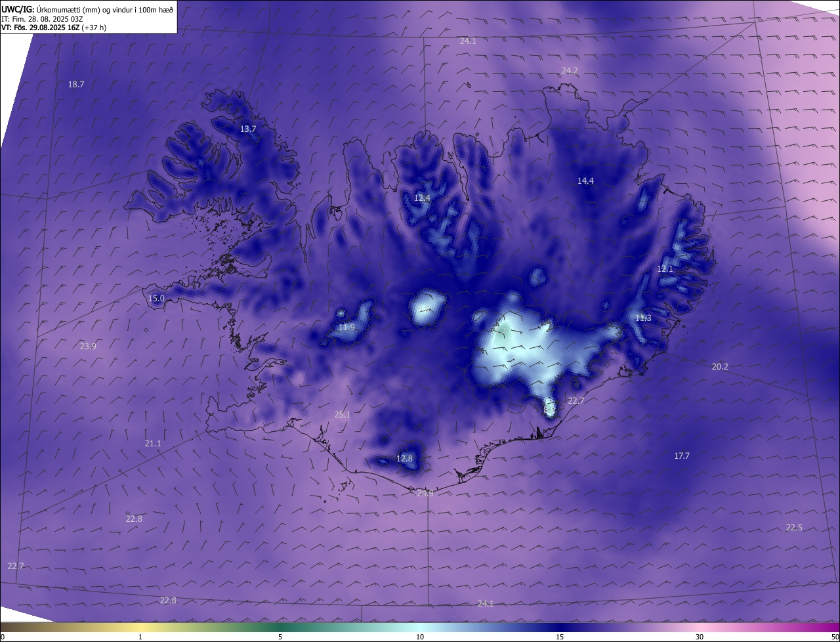Click the 50 tick label on the color scale
Image resolution: width=840 pixels, height=642 pixels.
(x=835, y=637)
